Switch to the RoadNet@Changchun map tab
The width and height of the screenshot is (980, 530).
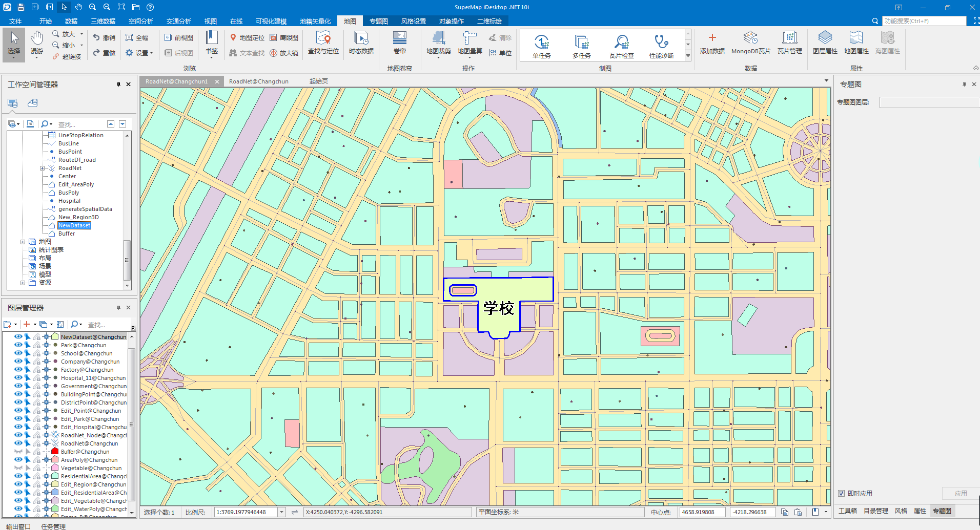coord(259,81)
